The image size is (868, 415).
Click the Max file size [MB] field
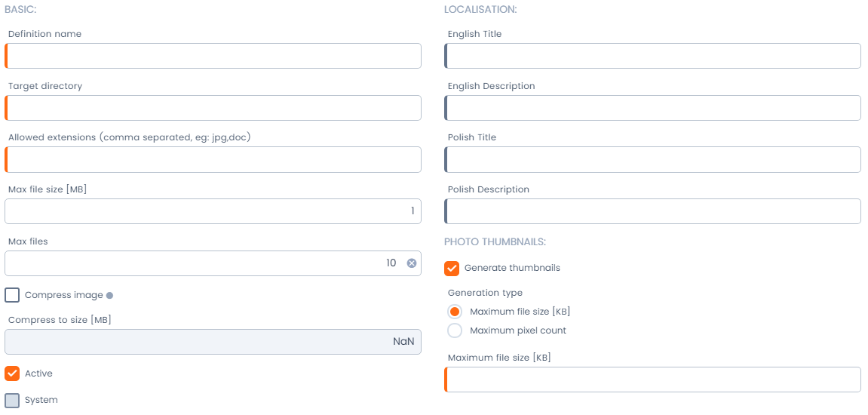coord(213,211)
